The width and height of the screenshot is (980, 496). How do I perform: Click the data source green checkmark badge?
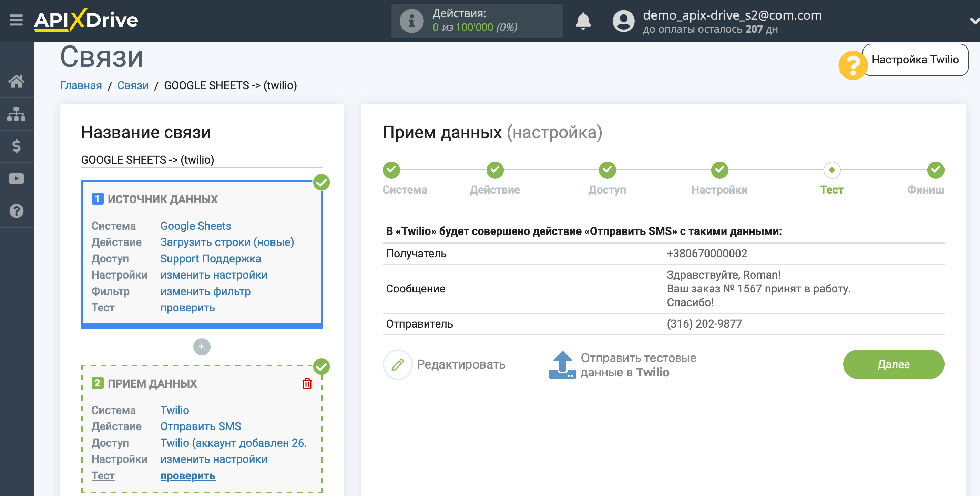321,182
